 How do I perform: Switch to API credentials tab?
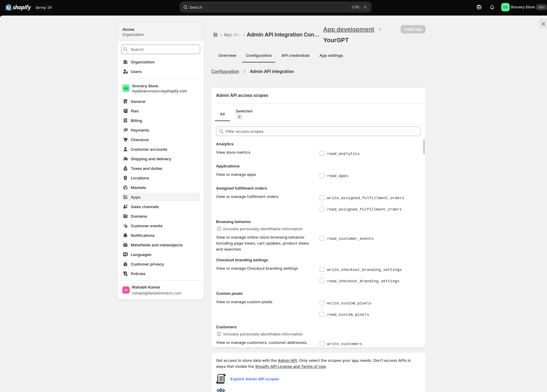point(295,56)
